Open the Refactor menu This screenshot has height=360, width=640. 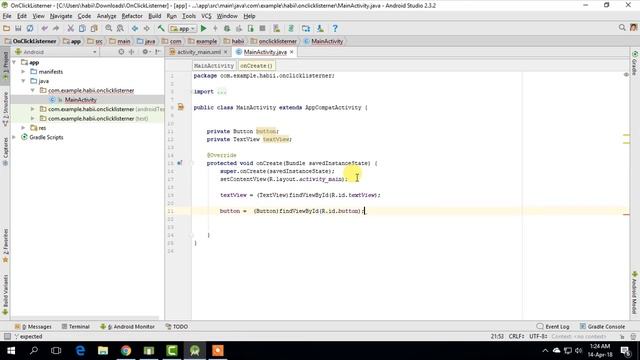tap(132, 16)
